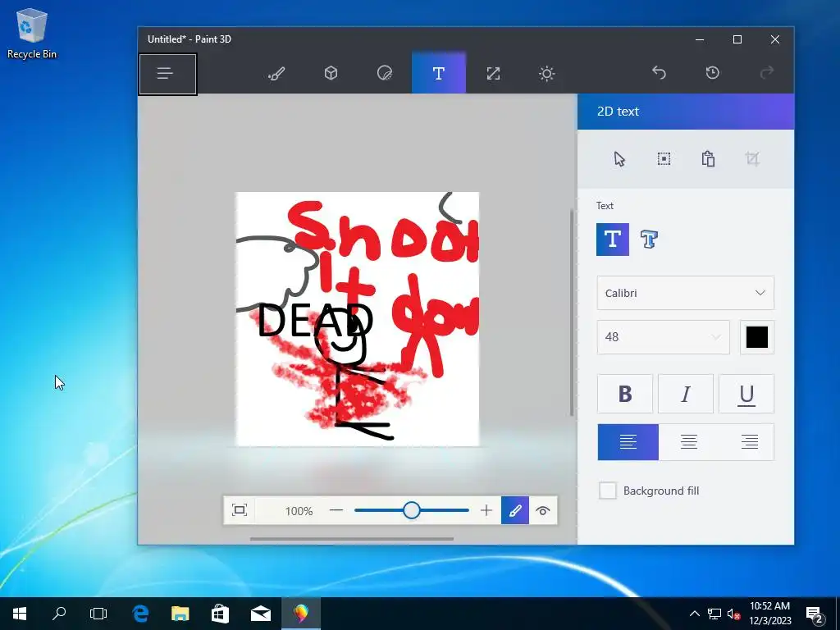This screenshot has height=630, width=840.
Task: Open the Windows Start menu
Action: coord(20,614)
